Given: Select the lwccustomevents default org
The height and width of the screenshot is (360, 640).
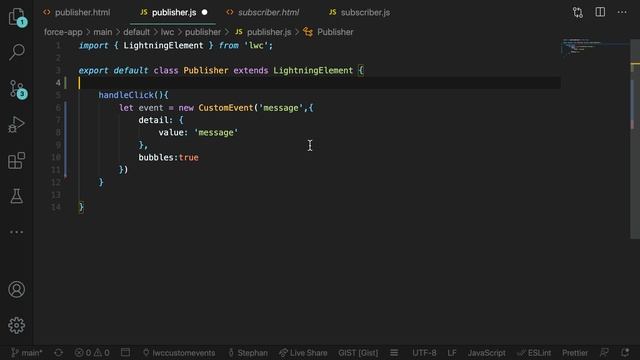Looking at the screenshot, I should [x=179, y=353].
